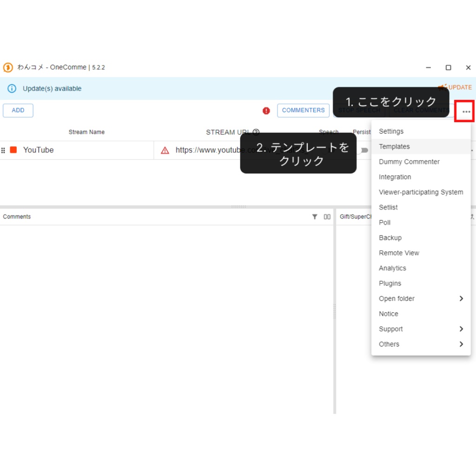Click the drag handle beside YouTube stream
Viewport: 476px width, 473px height.
[4, 150]
